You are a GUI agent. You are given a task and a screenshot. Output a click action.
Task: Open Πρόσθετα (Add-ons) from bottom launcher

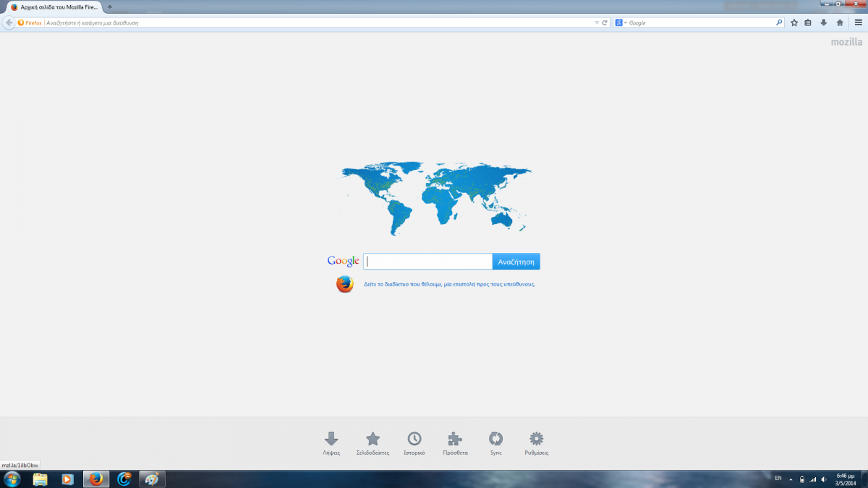coord(455,443)
